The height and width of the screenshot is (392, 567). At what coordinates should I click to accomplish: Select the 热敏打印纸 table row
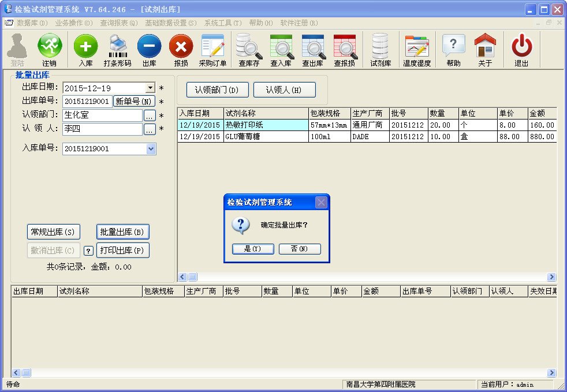367,125
